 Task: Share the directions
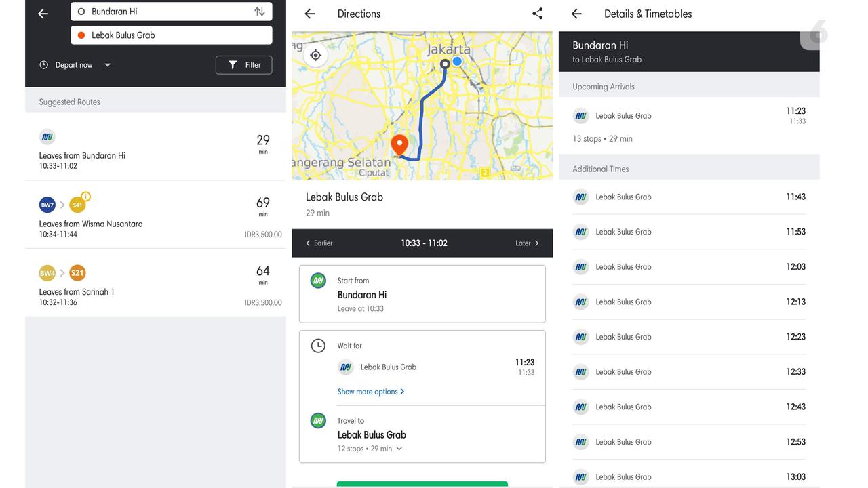[537, 14]
